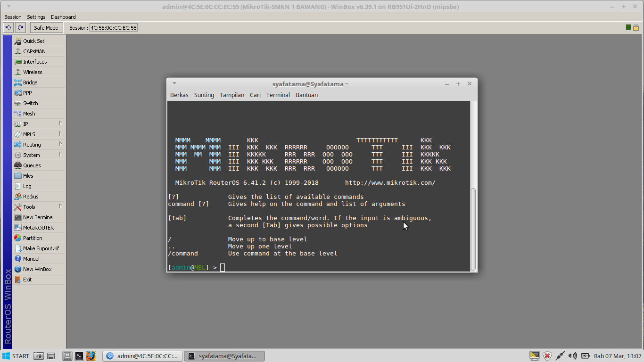This screenshot has width=644, height=362.
Task: Open the Berkas menu in terminal
Action: point(179,95)
